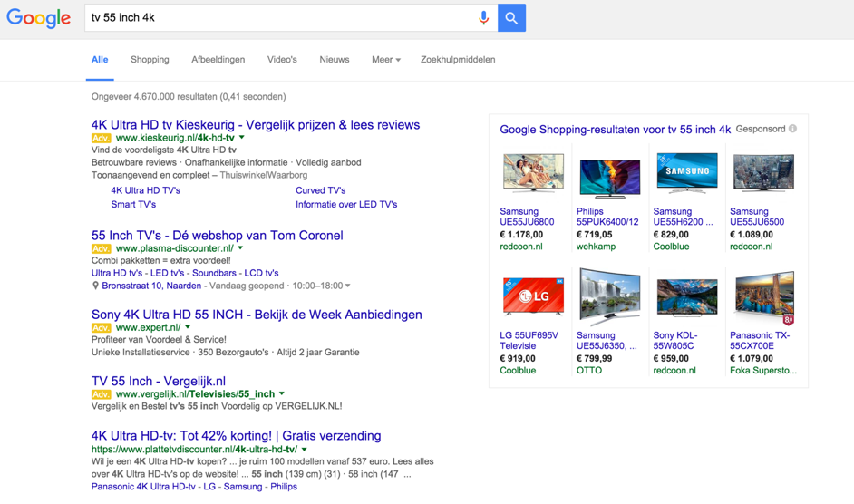Click the LG 55UF695V TV thumbnail

533,296
